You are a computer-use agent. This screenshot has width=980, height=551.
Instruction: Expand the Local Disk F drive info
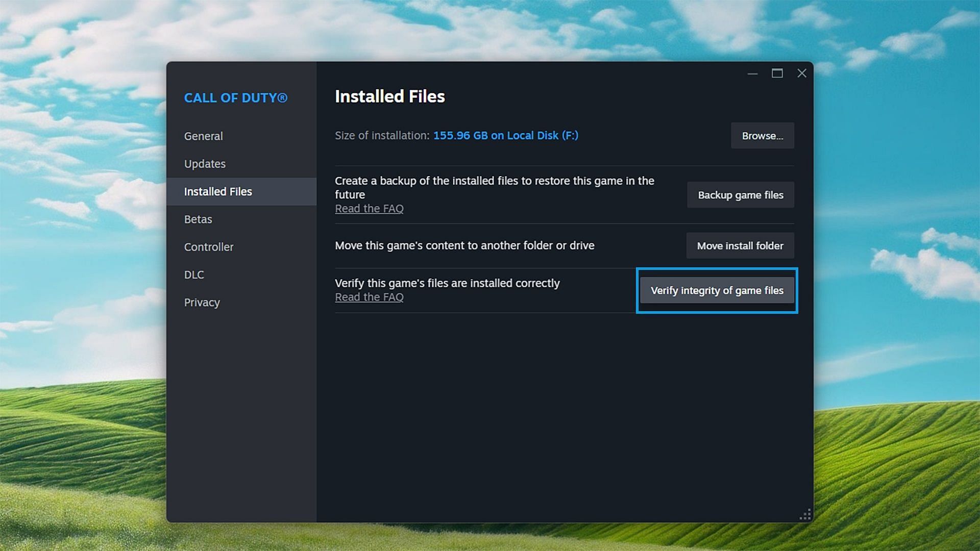point(505,135)
